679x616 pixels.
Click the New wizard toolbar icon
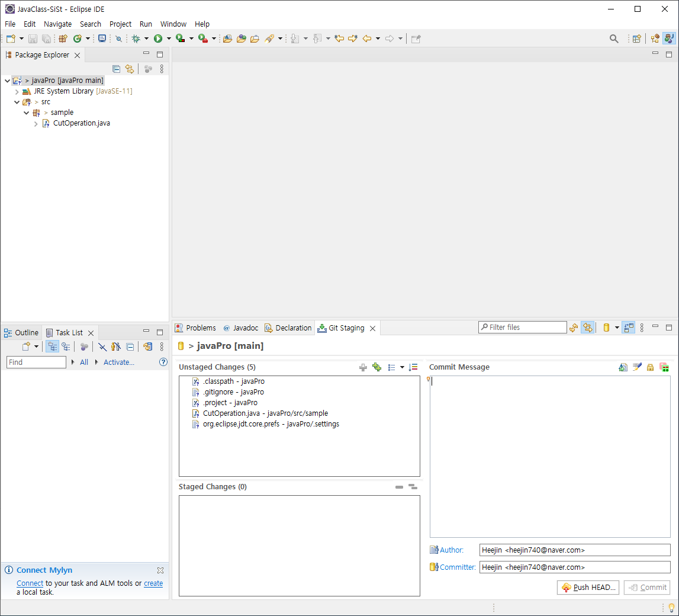click(x=11, y=38)
